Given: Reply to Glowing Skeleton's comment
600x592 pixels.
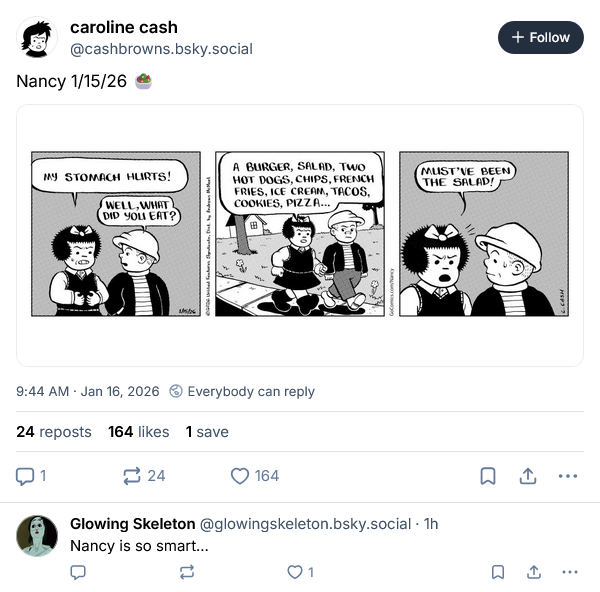Looking at the screenshot, I should 78,572.
